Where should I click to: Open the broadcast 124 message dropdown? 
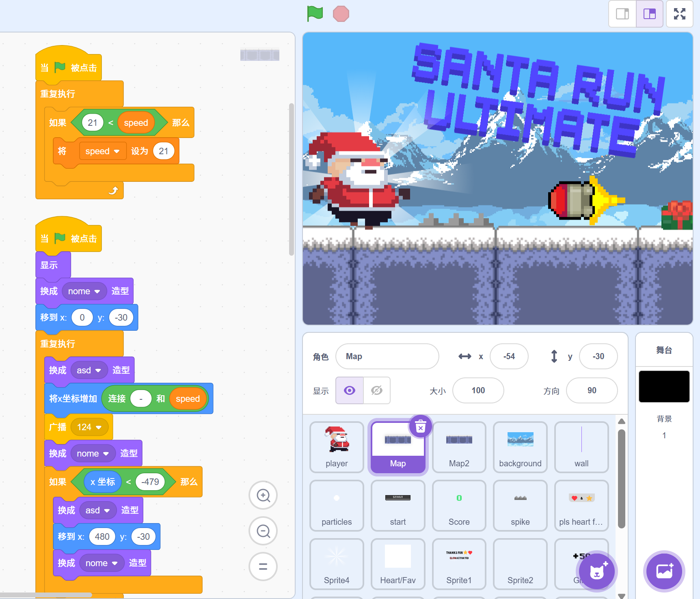99,427
